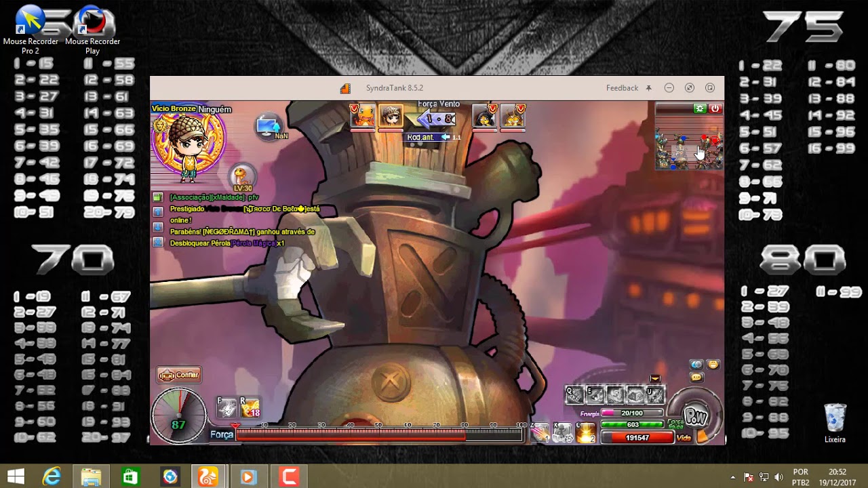Click the E skill slot icon
The height and width of the screenshot is (488, 868).
pyautogui.click(x=595, y=394)
